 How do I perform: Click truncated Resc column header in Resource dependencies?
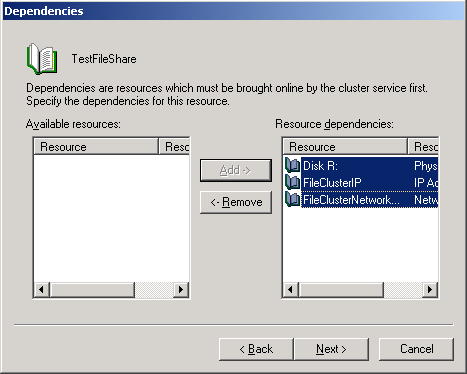point(423,147)
